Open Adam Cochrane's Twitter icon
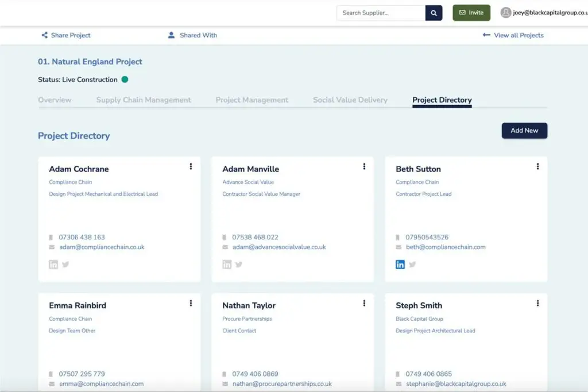This screenshot has height=392, width=588. tap(65, 264)
